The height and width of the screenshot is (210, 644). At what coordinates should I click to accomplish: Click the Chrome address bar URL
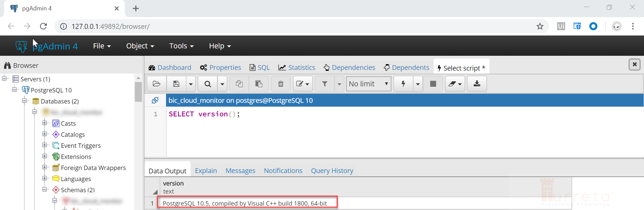coord(111,26)
